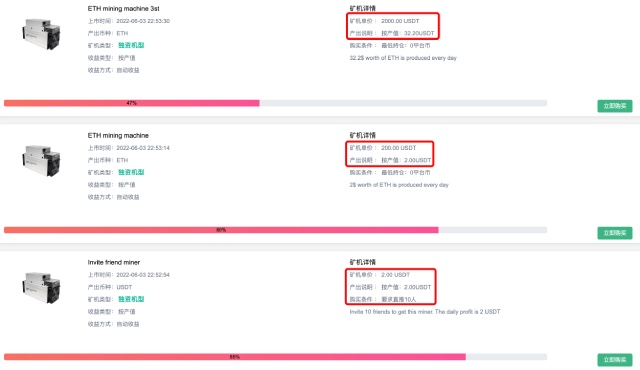
Task: Click green miner type label of Invite friend miner
Action: coord(131,299)
